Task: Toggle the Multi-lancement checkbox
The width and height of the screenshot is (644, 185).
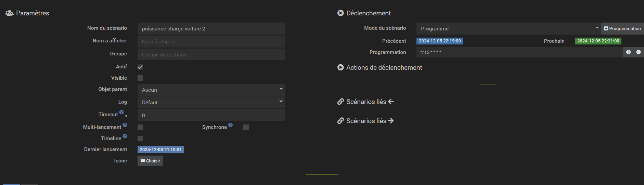Action: pyautogui.click(x=140, y=127)
